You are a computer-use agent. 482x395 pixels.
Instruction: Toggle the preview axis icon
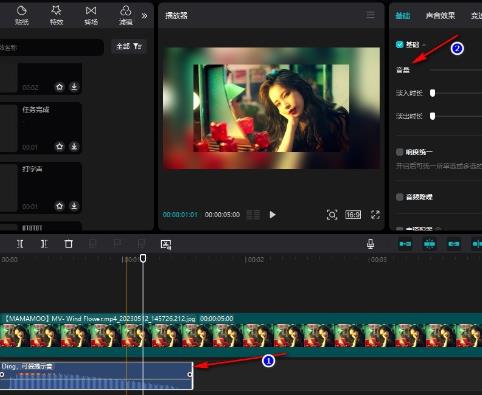[x=477, y=244]
